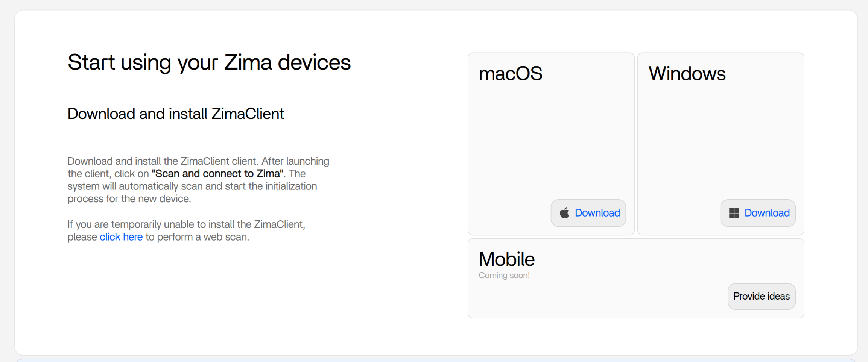Select the Windows card heading
868x362 pixels.
pyautogui.click(x=687, y=73)
